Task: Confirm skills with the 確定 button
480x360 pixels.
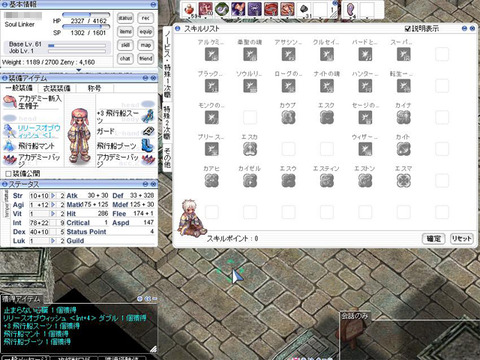Action: point(434,239)
